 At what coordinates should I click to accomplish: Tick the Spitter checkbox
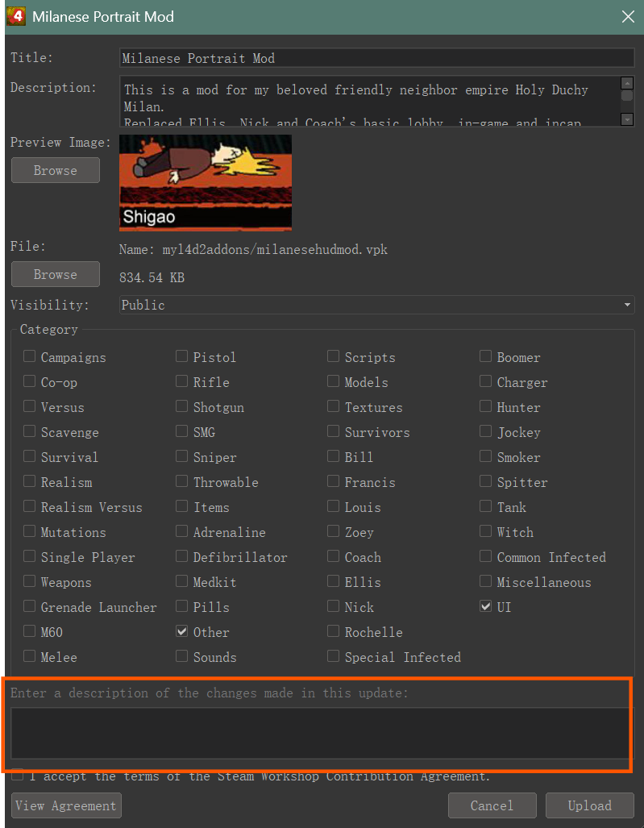click(486, 481)
